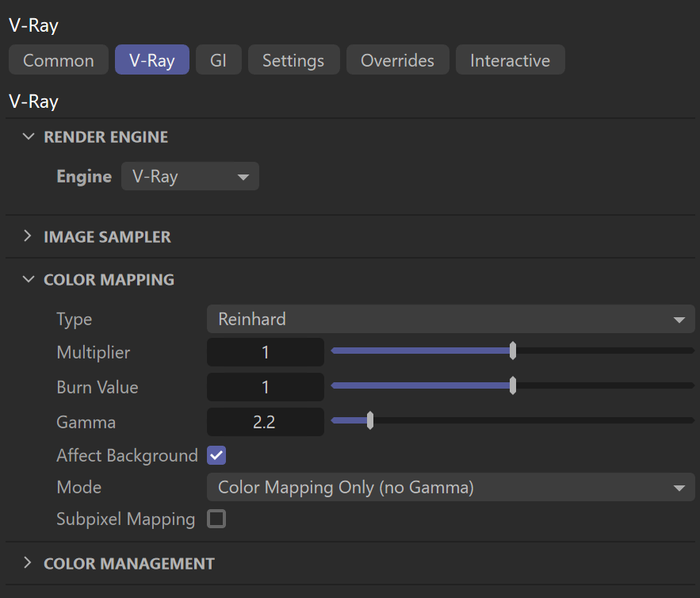700x598 pixels.
Task: Click the COLOR MAPPING section title
Action: tap(109, 280)
